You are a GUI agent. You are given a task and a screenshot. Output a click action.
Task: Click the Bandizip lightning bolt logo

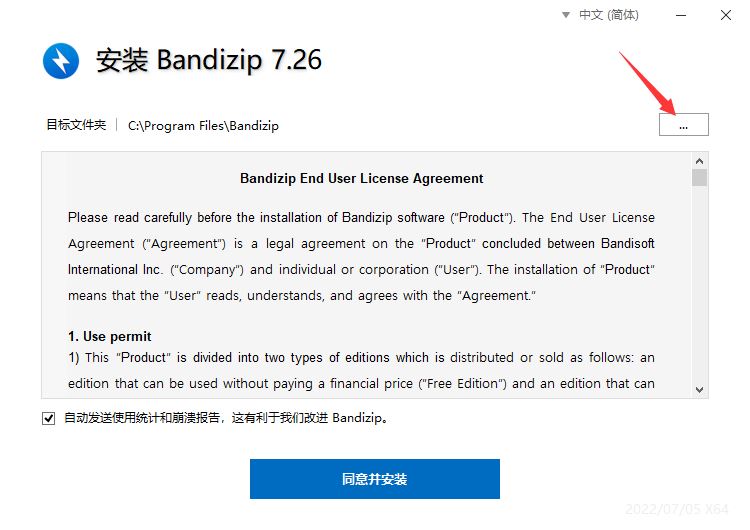[x=61, y=61]
